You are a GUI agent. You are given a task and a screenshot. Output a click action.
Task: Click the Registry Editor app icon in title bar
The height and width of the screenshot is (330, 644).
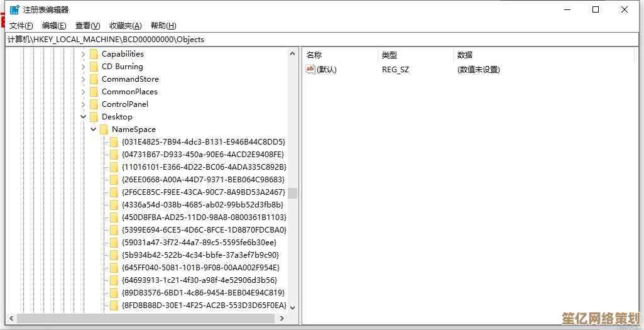pyautogui.click(x=14, y=9)
